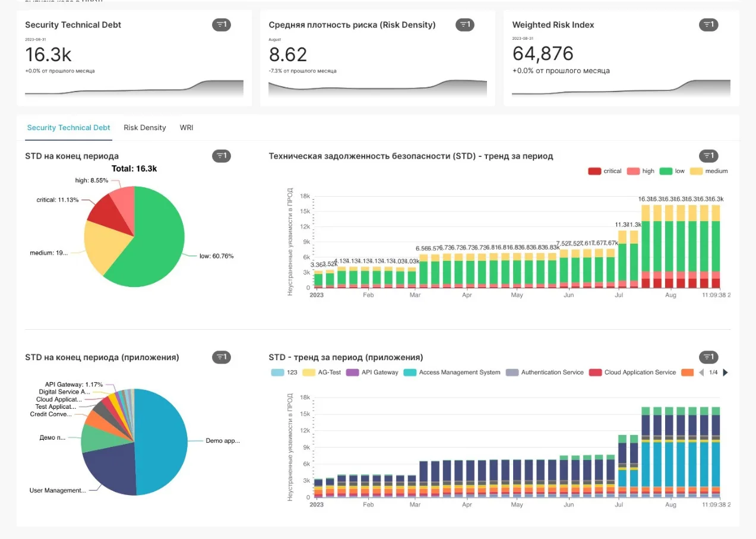Image resolution: width=756 pixels, height=539 pixels.
Task: Click the 'API Gateway: 1.17%' pie label
Action: tap(74, 384)
